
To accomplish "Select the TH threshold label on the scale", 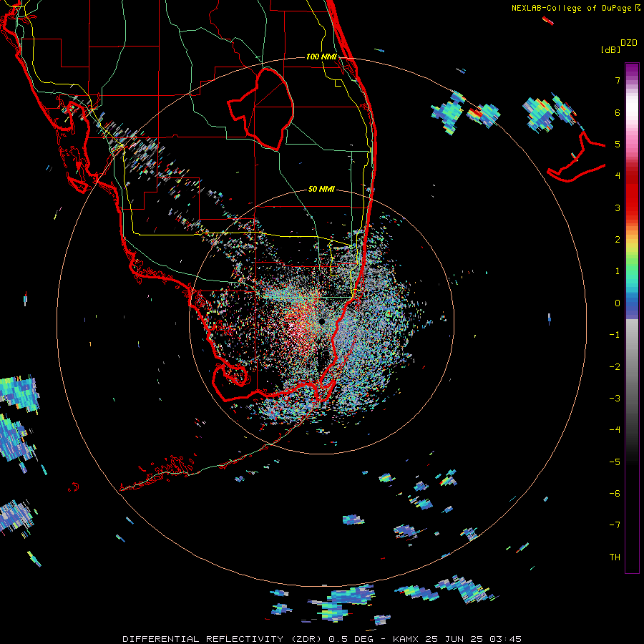I will [x=615, y=557].
